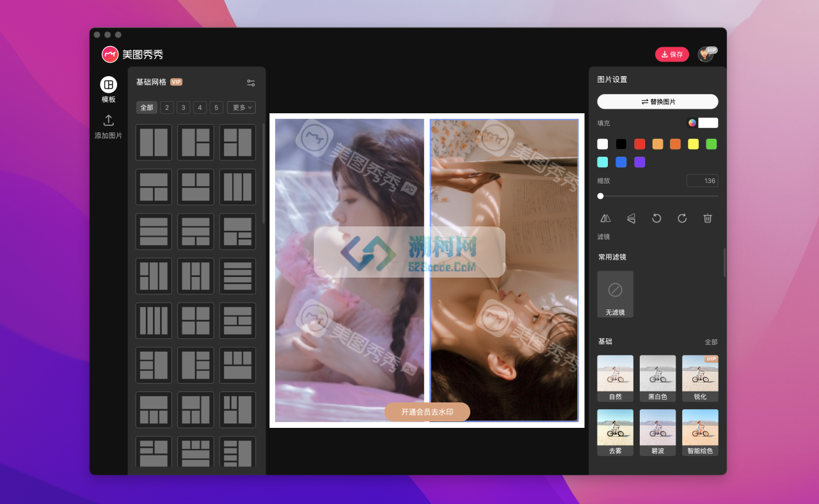Show 全部 grid layouts
Screen dimensions: 819x504
[147, 107]
